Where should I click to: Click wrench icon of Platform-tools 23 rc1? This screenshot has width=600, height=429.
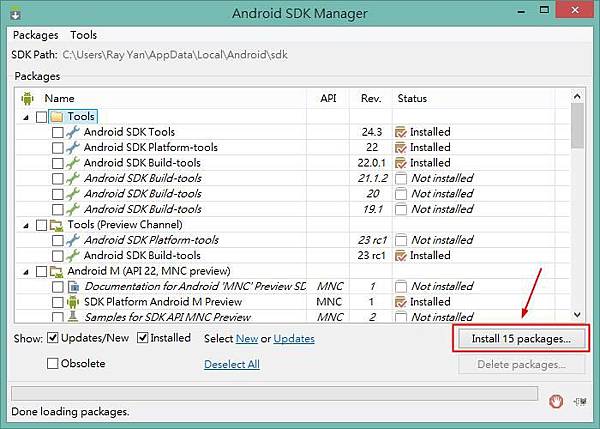[x=73, y=240]
